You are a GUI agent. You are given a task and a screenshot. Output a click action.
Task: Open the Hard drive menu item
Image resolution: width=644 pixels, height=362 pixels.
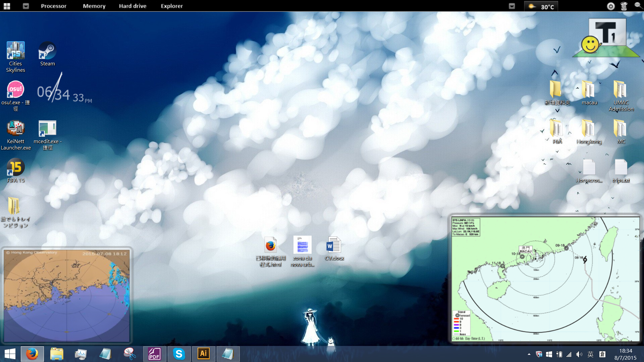coord(132,6)
